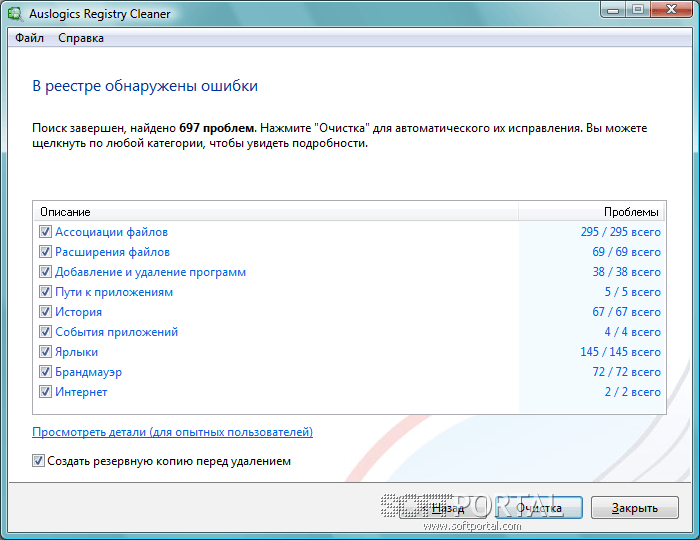Disable Создать резервную копию перед удалением

38,461
